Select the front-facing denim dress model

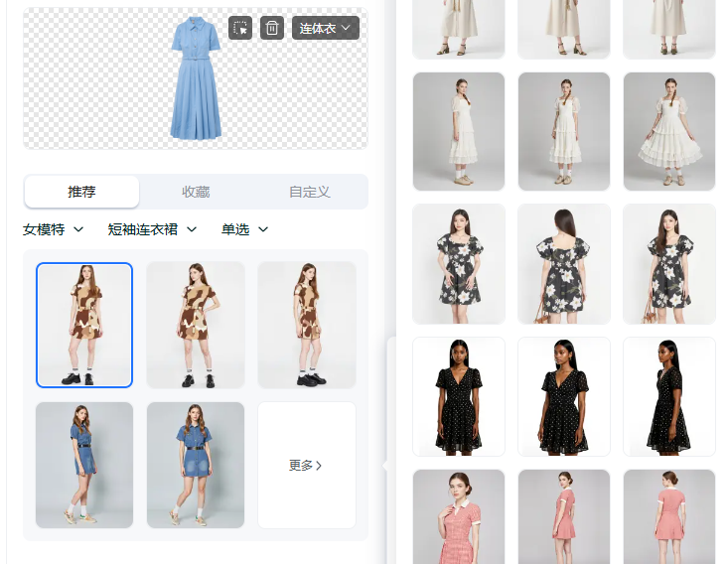196,465
